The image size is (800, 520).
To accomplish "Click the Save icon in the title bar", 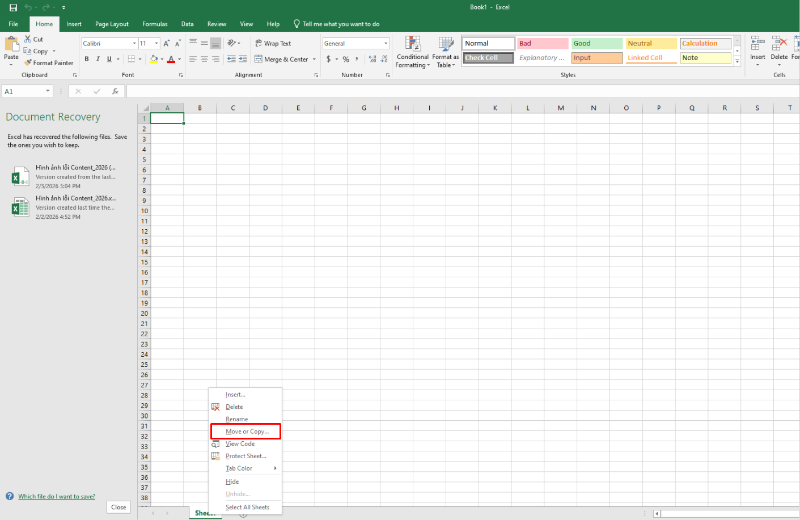I will pyautogui.click(x=13, y=8).
